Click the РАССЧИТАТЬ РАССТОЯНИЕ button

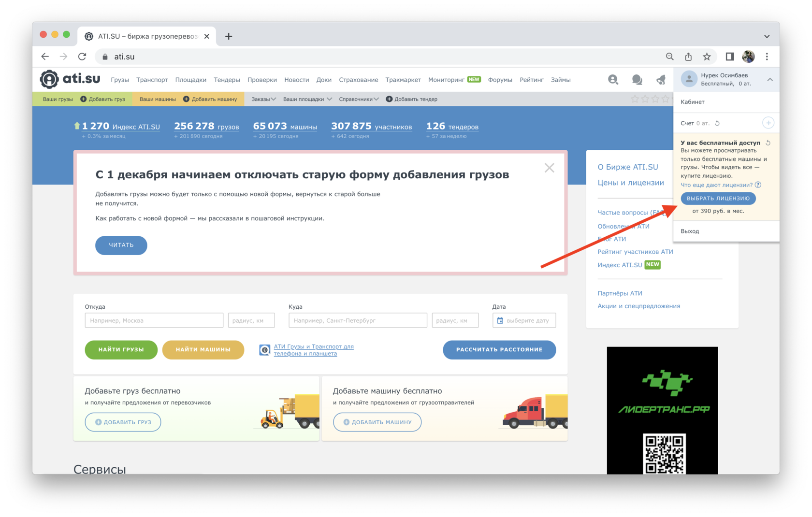(499, 349)
